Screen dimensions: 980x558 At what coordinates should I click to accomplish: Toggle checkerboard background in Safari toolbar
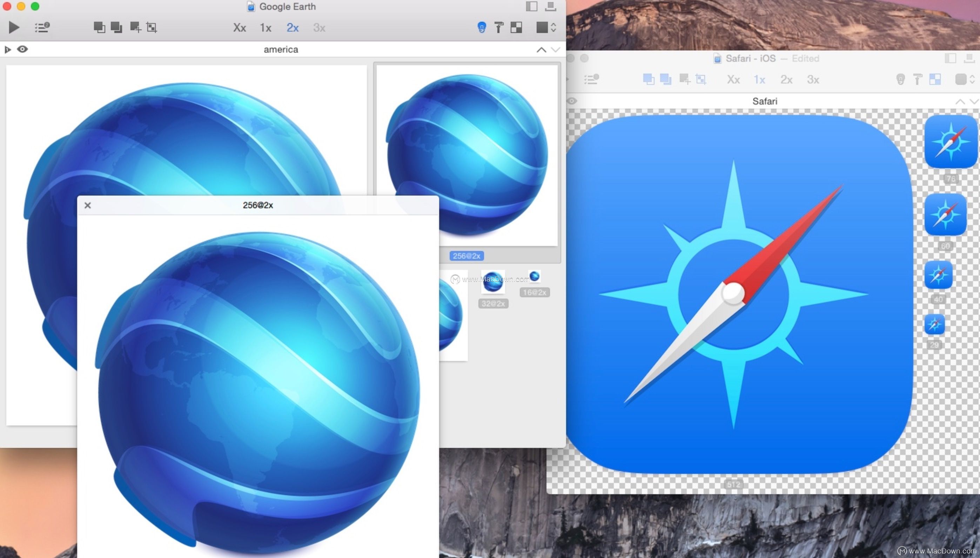935,79
